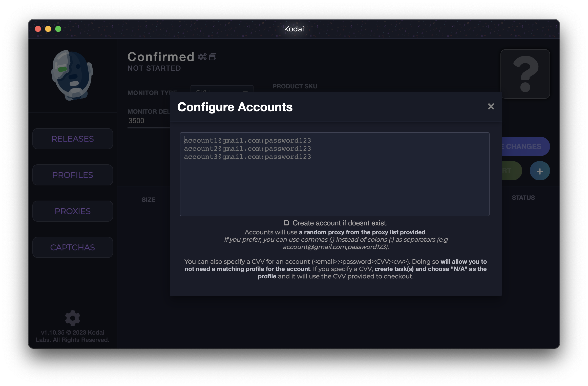Open settings via the gear icon
This screenshot has width=588, height=386.
tap(73, 318)
